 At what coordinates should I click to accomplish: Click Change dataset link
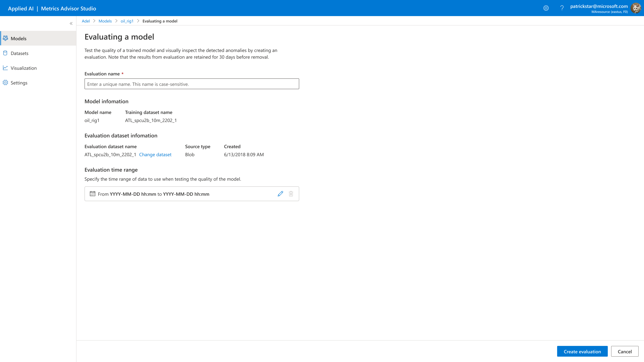coord(155,155)
